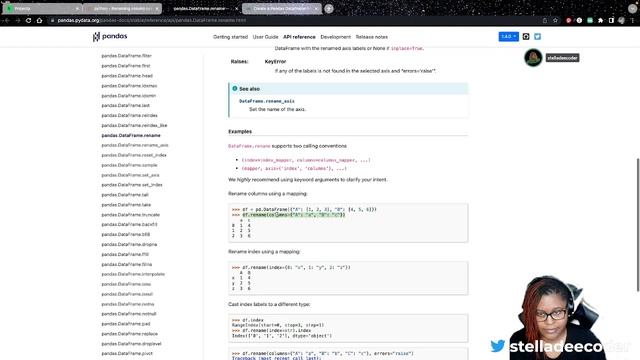The image size is (640, 360).
Task: Switch to the second browser tab about renaming columns
Action: click(x=122, y=9)
